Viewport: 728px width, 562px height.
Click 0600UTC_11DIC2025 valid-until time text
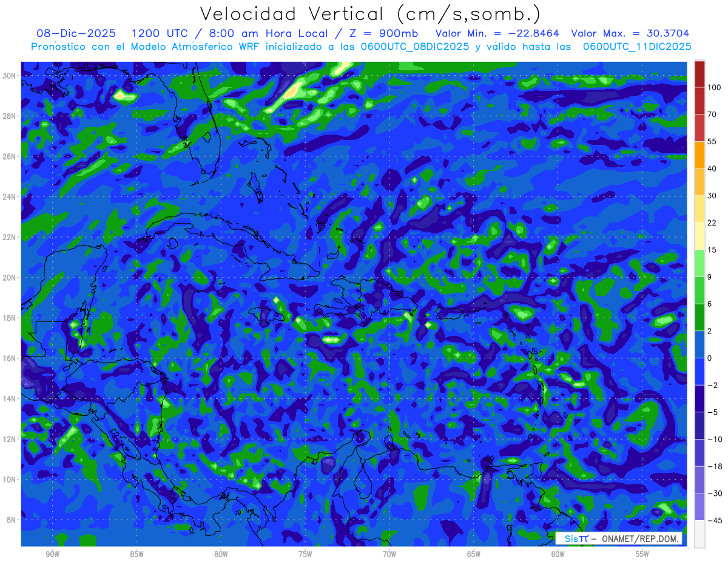coord(637,47)
